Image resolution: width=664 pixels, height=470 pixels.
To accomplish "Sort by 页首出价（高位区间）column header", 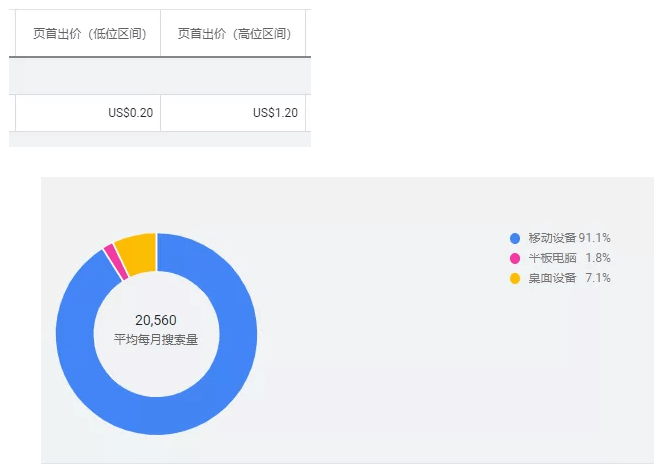I will [234, 34].
